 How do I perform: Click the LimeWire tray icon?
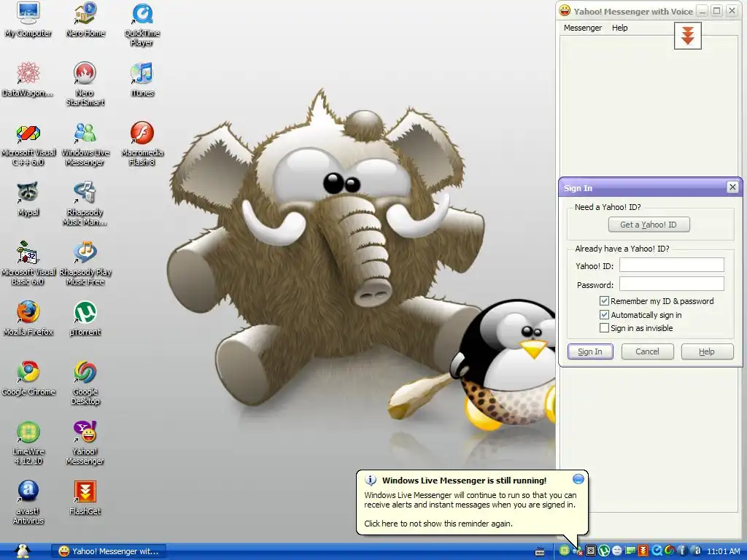click(565, 551)
